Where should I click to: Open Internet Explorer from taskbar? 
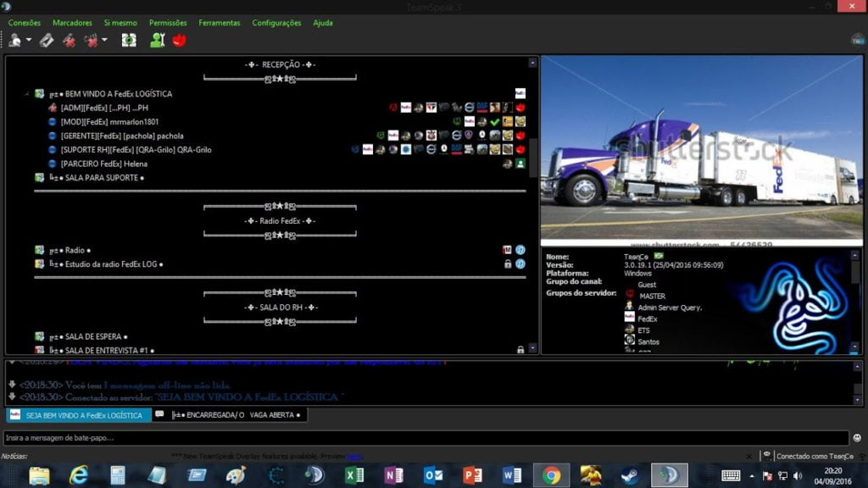pyautogui.click(x=79, y=475)
